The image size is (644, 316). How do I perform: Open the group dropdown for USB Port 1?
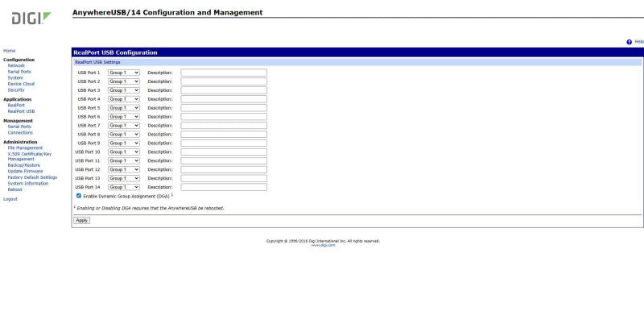pos(124,73)
